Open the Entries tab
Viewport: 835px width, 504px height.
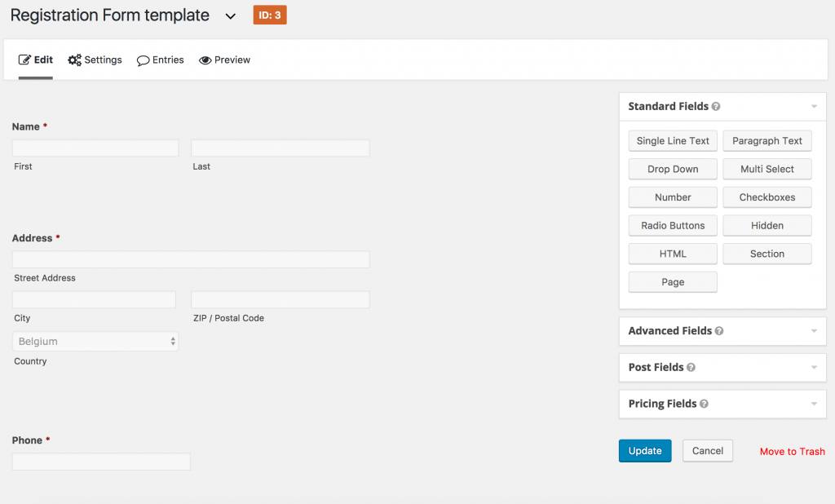click(x=160, y=60)
